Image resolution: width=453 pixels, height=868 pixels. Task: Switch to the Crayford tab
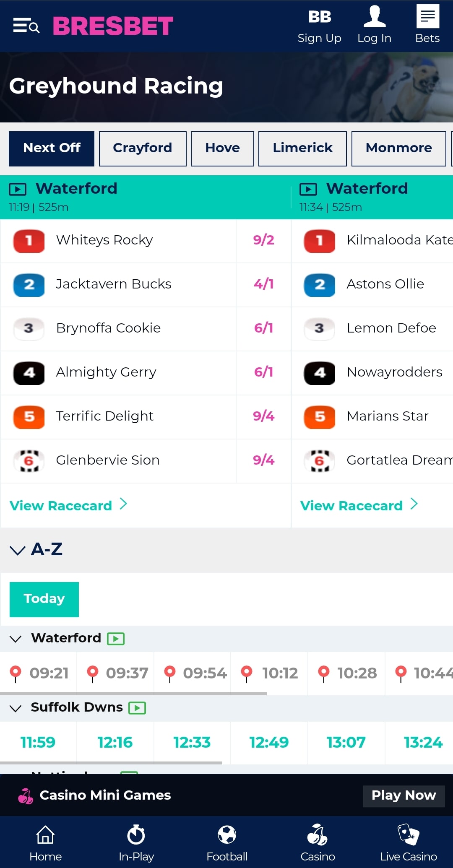(142, 148)
